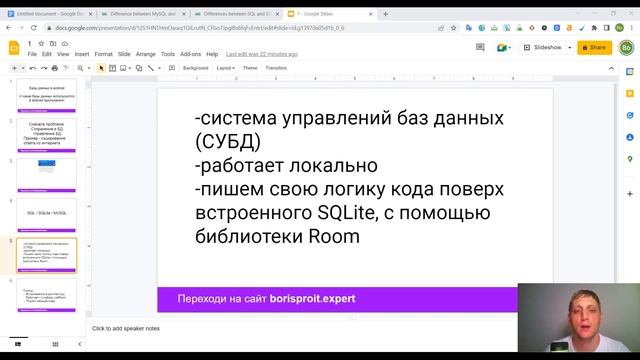Open Contacts side panel
This screenshot has width=640, height=360.
(630, 137)
